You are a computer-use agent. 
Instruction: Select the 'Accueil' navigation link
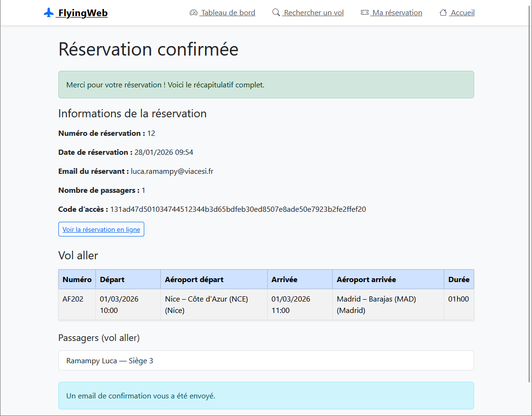click(x=461, y=13)
